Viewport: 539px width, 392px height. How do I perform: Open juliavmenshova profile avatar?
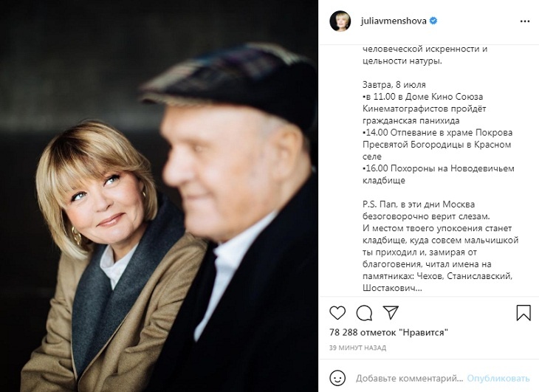(340, 21)
